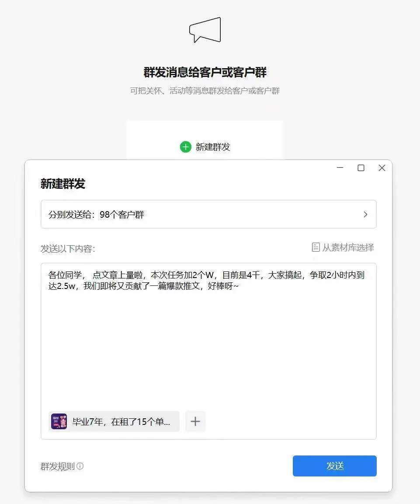The height and width of the screenshot is (504, 420).
Task: Click the 群发消息给客户或客户群 page heading
Action: point(205,72)
